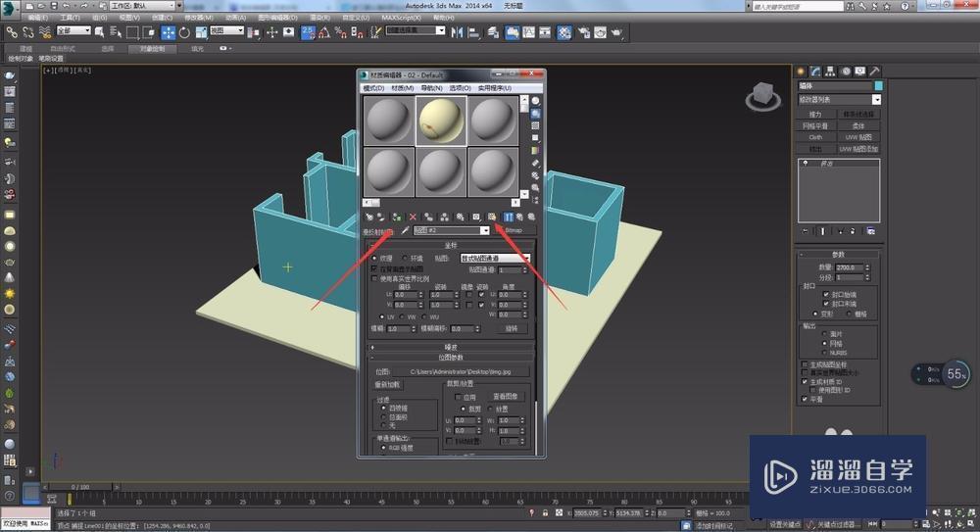Screen dimensions: 980x532
Task: Select Summed Area filtering radio button
Action: pyautogui.click(x=384, y=417)
